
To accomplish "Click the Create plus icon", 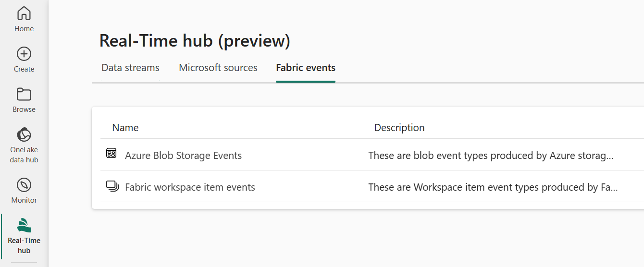I will (24, 54).
